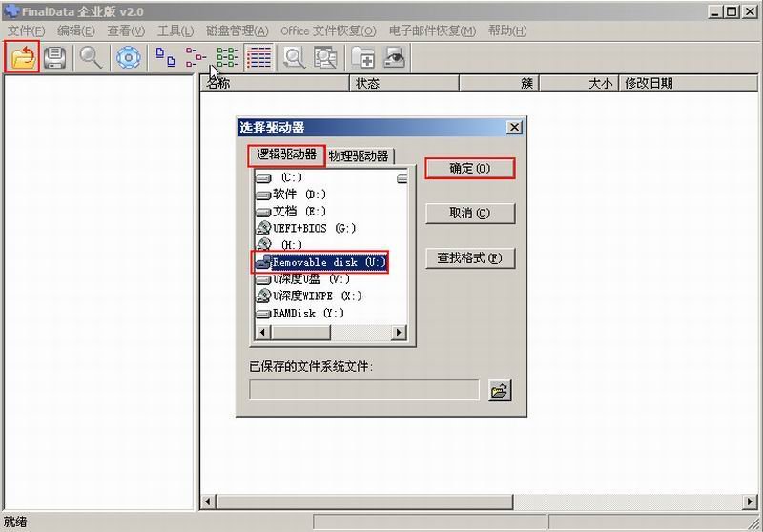Click drive list right scroll arrow

[399, 333]
